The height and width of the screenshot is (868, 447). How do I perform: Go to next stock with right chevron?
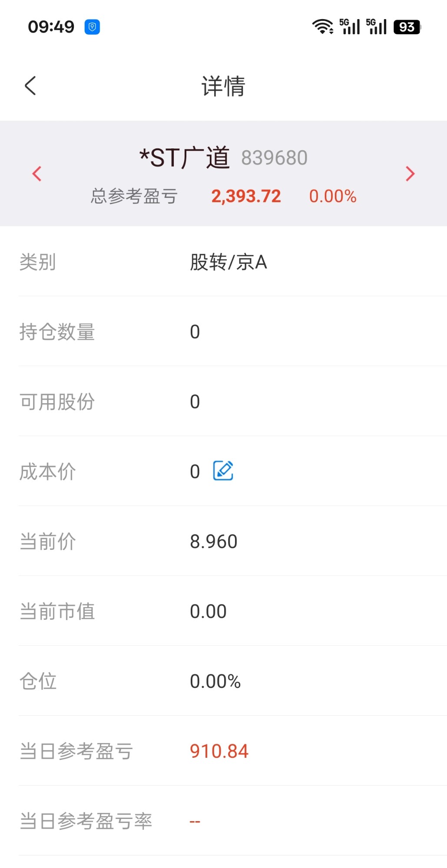click(x=410, y=174)
